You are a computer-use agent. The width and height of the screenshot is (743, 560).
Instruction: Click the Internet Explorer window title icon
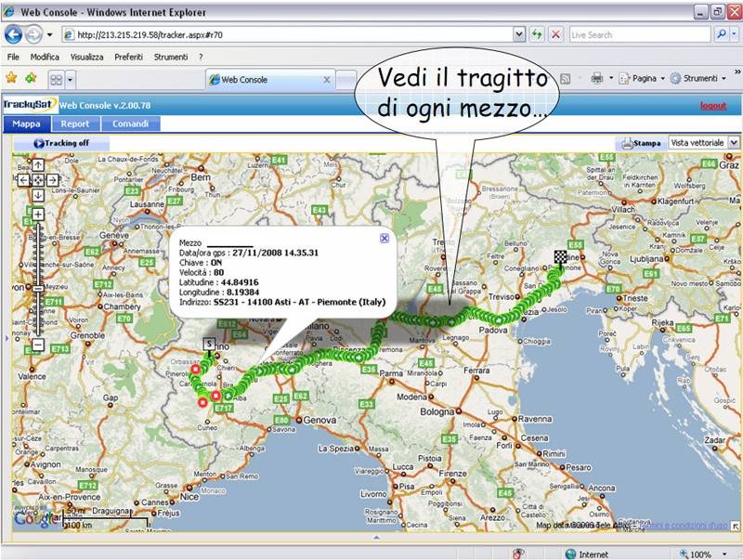tap(9, 11)
